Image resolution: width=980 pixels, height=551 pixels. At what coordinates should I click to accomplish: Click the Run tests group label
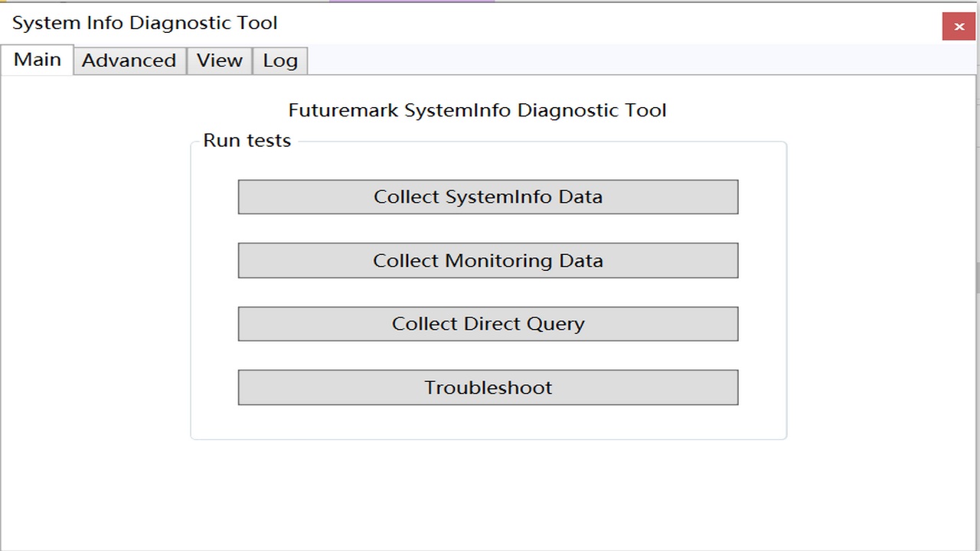pyautogui.click(x=247, y=140)
